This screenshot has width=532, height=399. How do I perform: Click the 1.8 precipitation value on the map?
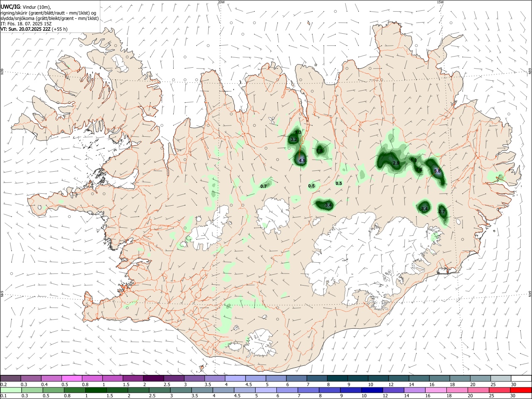tap(320, 150)
